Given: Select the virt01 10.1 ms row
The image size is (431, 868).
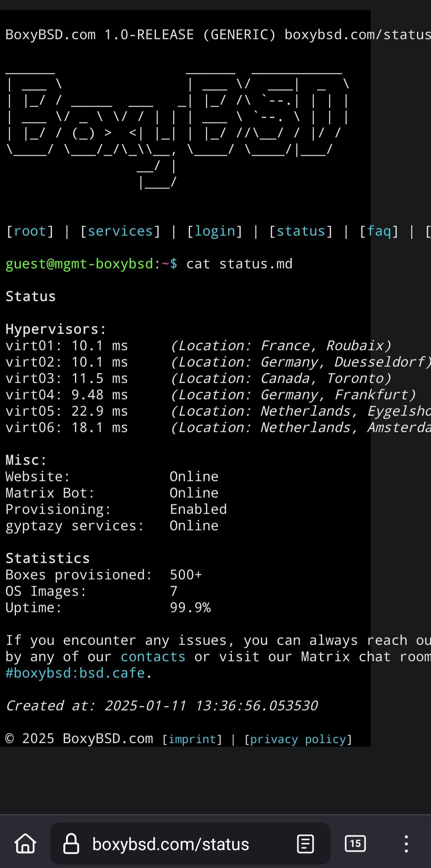Looking at the screenshot, I should click(199, 346).
